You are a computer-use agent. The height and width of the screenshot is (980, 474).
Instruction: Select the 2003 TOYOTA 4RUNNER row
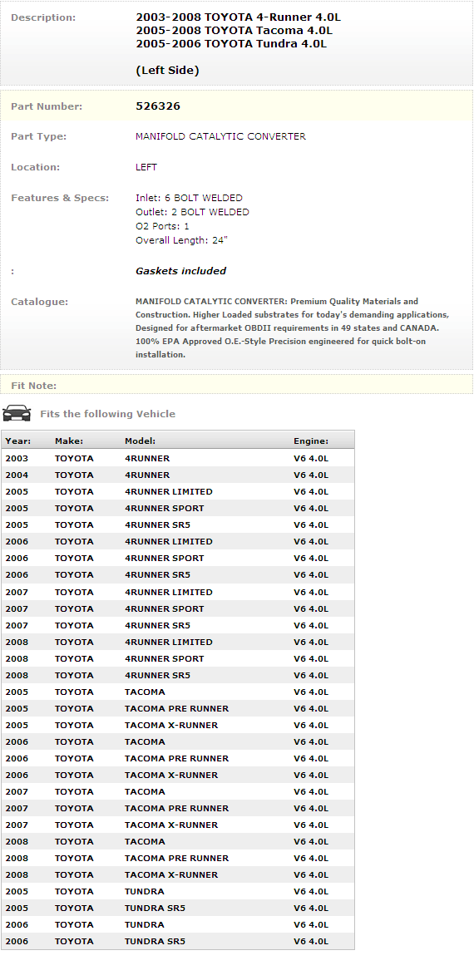178,458
